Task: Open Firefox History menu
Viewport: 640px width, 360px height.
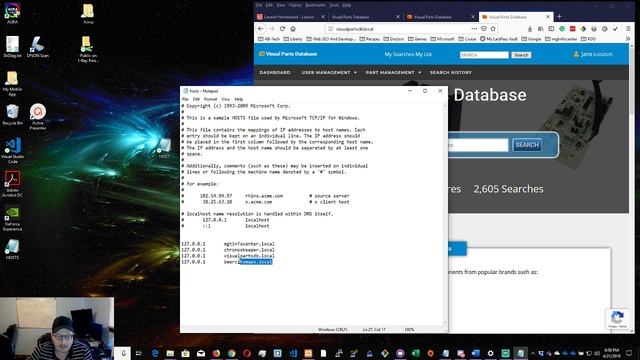Action: tap(295, 5)
